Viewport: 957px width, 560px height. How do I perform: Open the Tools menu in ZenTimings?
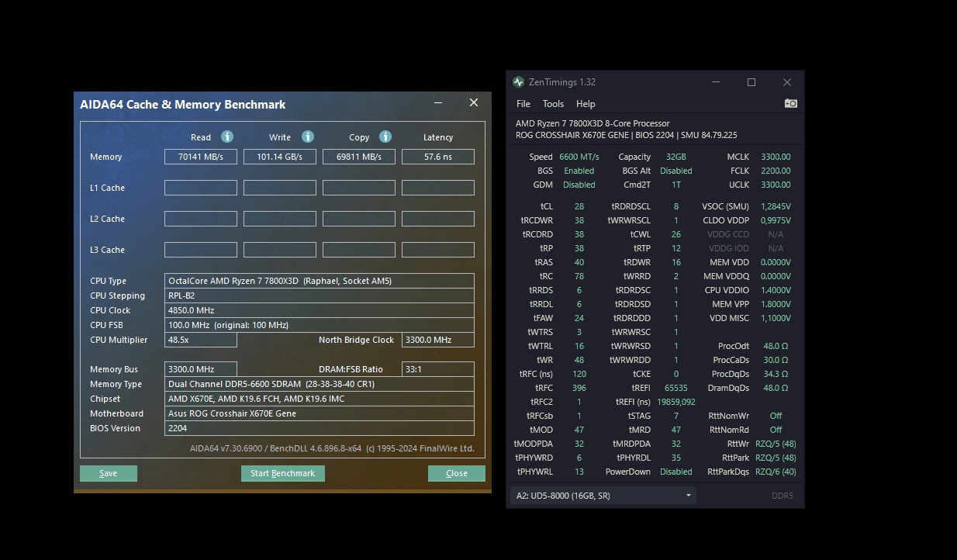click(x=553, y=104)
